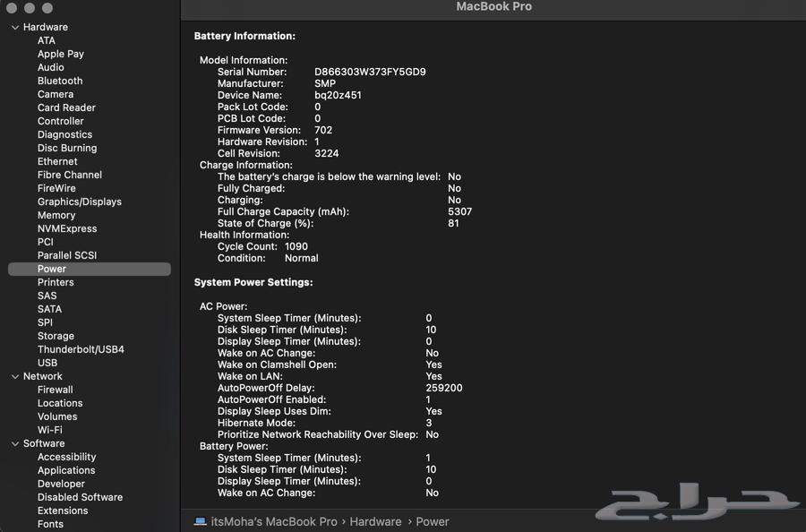The width and height of the screenshot is (806, 532).
Task: Open Applications under Software
Action: (66, 470)
